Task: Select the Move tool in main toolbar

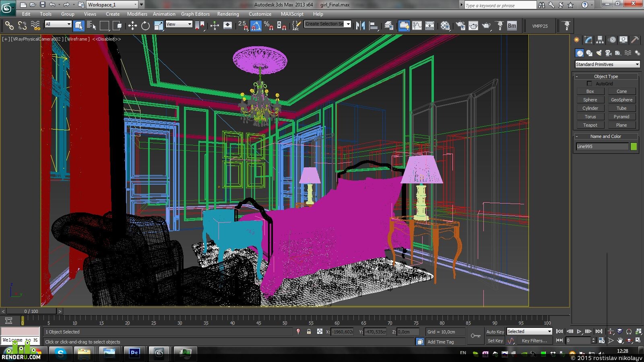Action: (132, 26)
